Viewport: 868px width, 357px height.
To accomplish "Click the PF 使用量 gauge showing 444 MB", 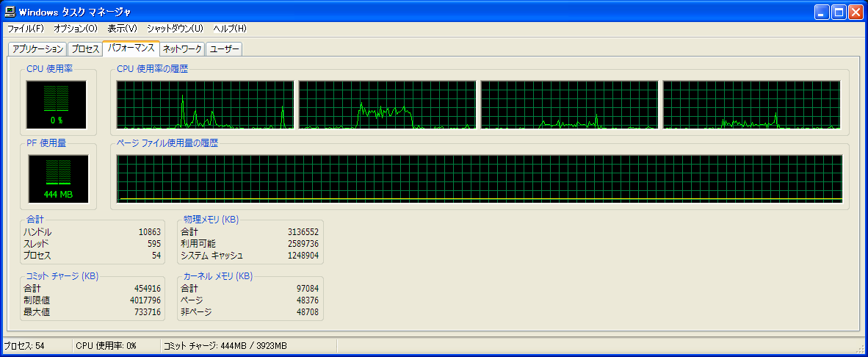I will [x=58, y=178].
